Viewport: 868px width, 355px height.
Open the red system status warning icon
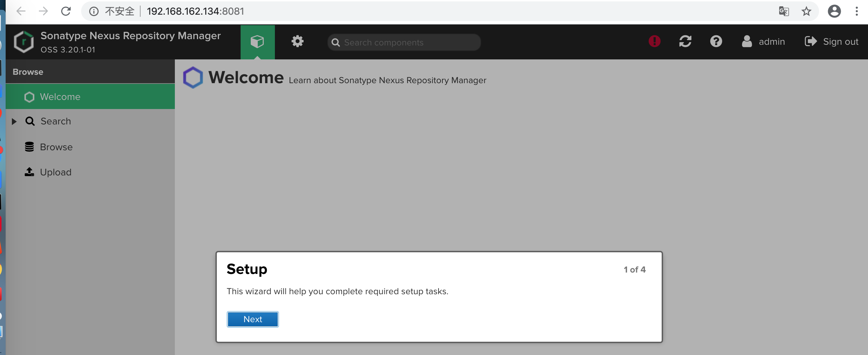click(654, 41)
